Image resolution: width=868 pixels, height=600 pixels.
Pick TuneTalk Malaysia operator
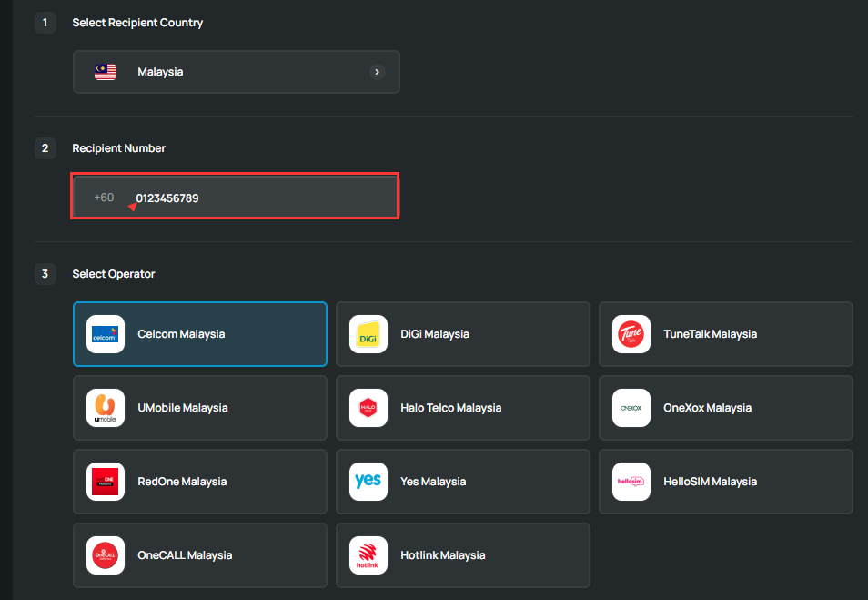pyautogui.click(x=725, y=334)
